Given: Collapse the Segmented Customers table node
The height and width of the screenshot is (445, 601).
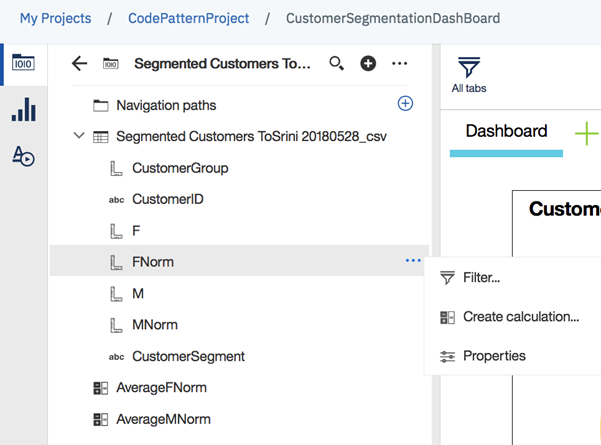Looking at the screenshot, I should [79, 136].
